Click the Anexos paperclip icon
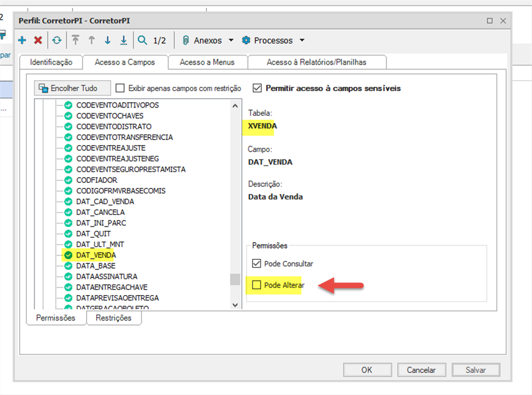 186,41
